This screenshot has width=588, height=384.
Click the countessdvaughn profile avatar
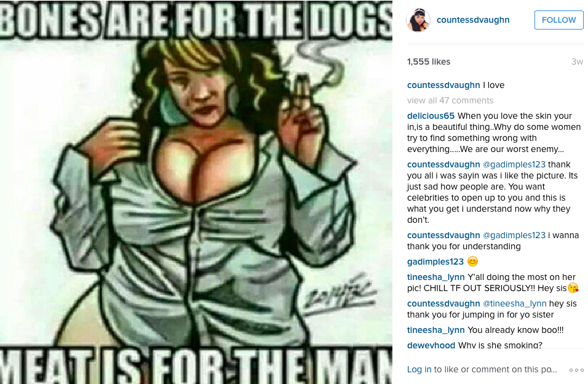tap(418, 20)
